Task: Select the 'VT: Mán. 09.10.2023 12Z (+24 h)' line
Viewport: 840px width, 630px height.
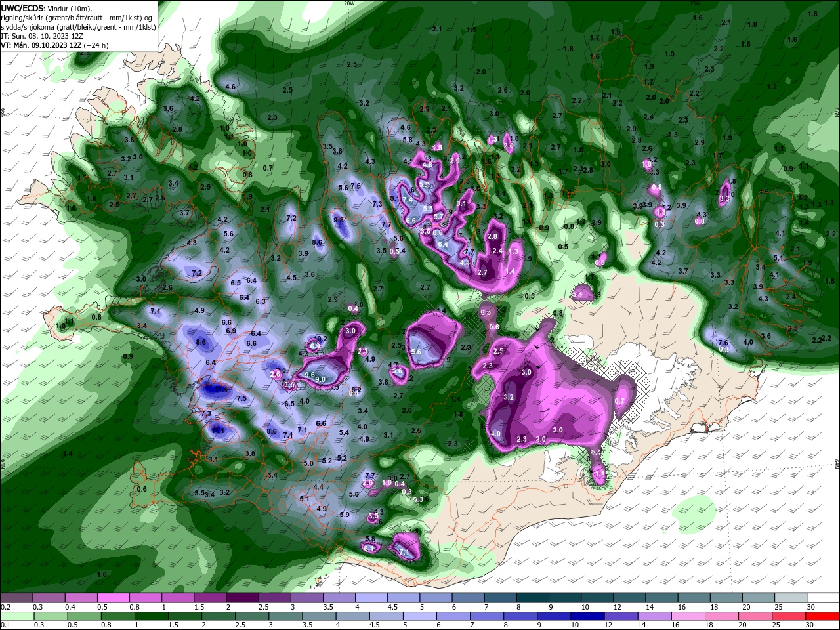Action: tap(54, 45)
